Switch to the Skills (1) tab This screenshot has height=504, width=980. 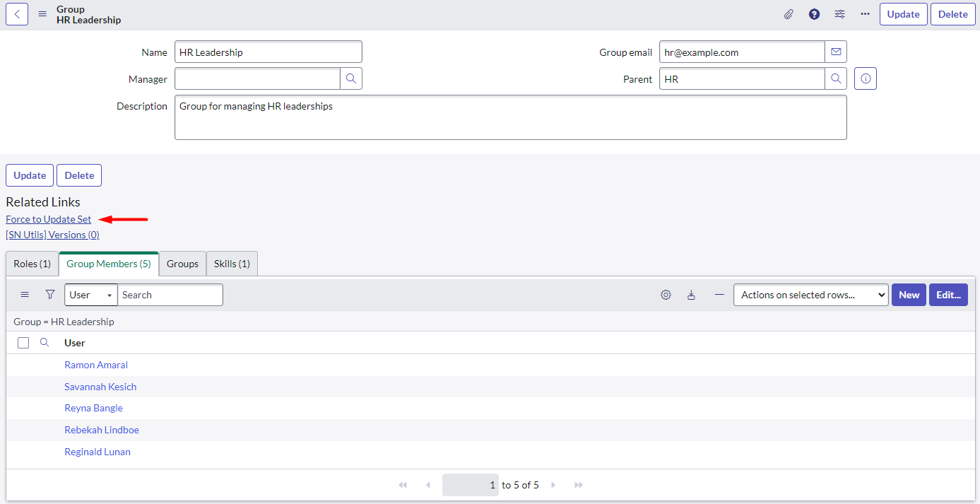click(x=232, y=264)
